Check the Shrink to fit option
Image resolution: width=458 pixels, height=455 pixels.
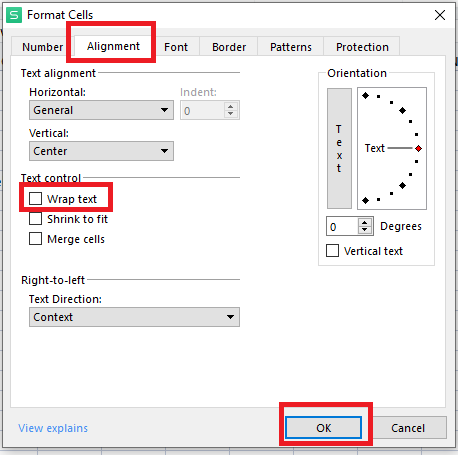[x=35, y=219]
